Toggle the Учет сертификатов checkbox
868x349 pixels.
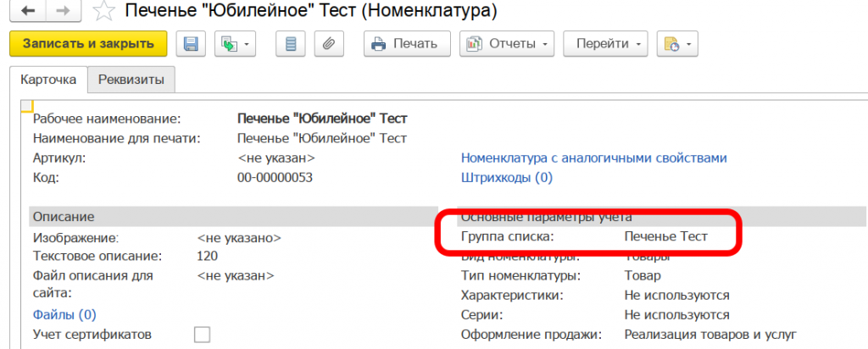click(x=202, y=335)
